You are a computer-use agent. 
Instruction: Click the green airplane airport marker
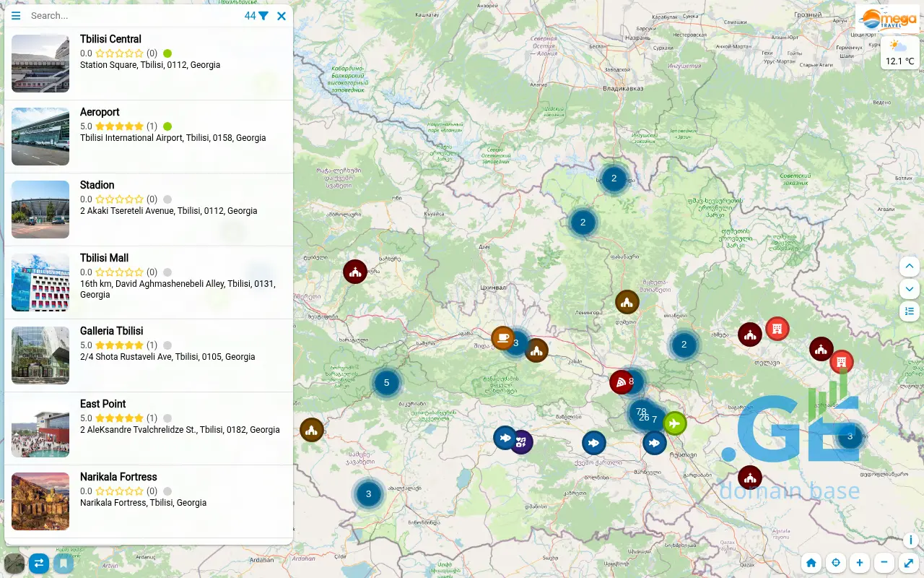pyautogui.click(x=675, y=423)
